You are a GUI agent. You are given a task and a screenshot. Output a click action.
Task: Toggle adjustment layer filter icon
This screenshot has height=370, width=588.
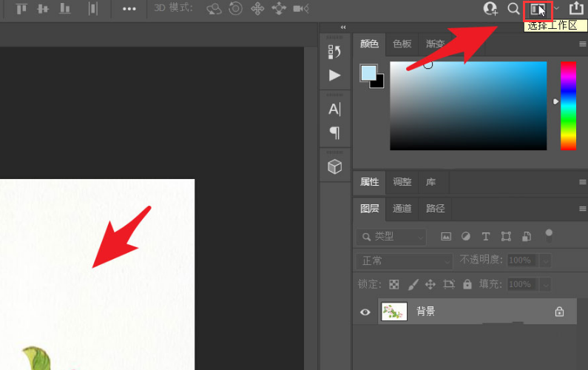click(x=466, y=236)
